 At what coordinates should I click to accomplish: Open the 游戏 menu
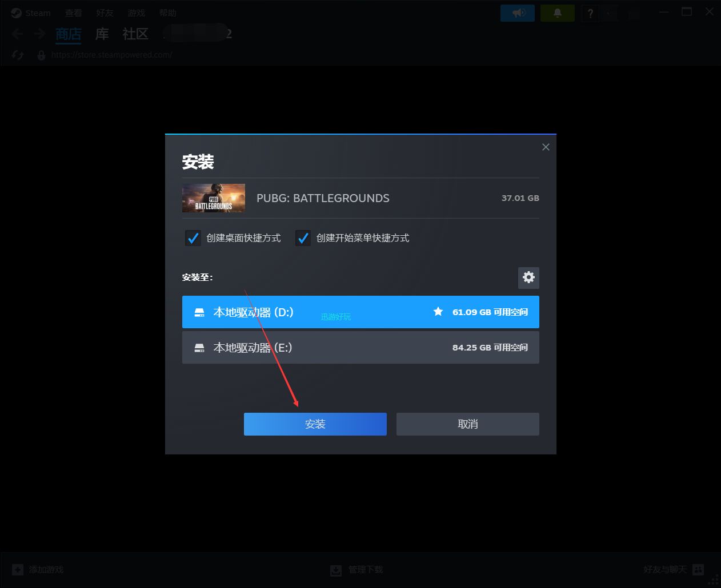point(136,13)
